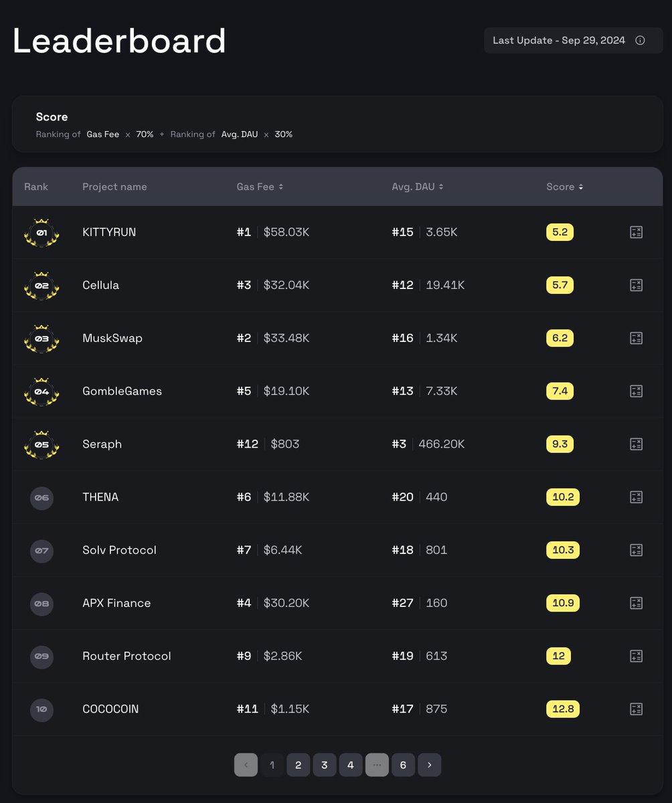
Task: Click the $30.20K gas fee value
Action: pos(286,603)
